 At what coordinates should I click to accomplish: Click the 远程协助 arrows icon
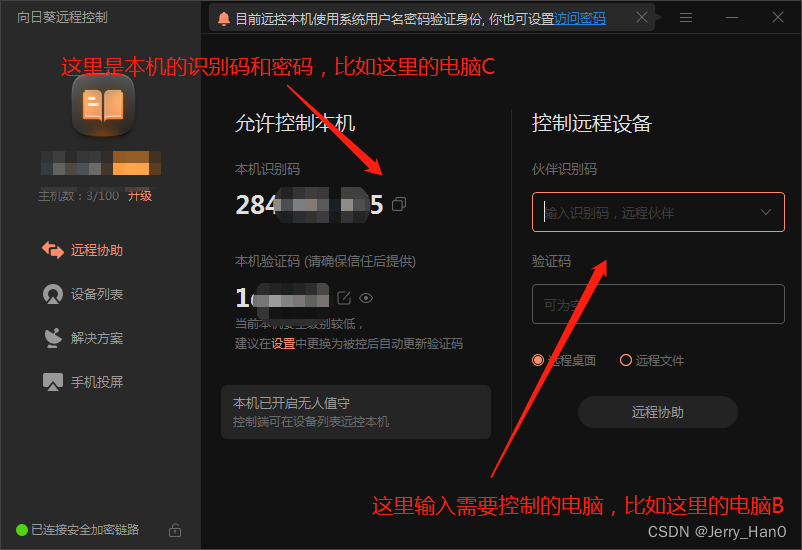(53, 250)
